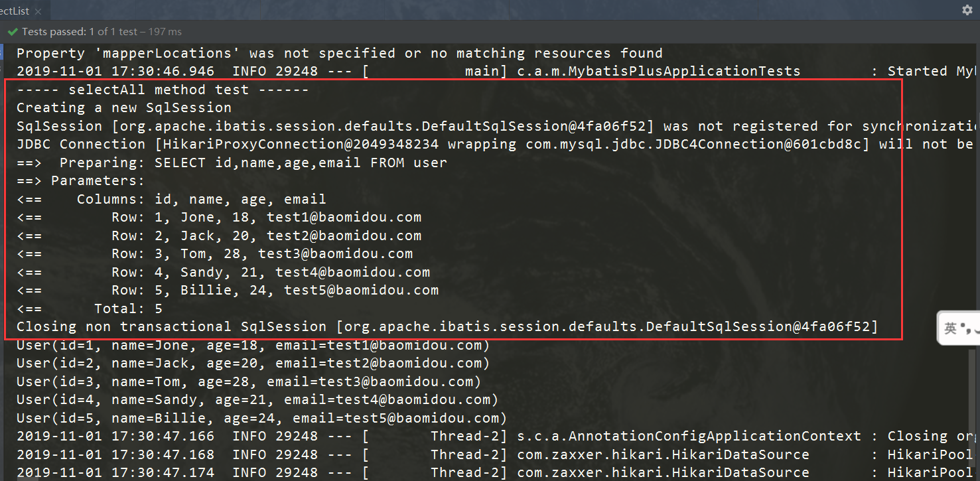Image resolution: width=980 pixels, height=481 pixels.
Task: Click the 'Closing non transactional SqlSession' line
Action: [447, 326]
